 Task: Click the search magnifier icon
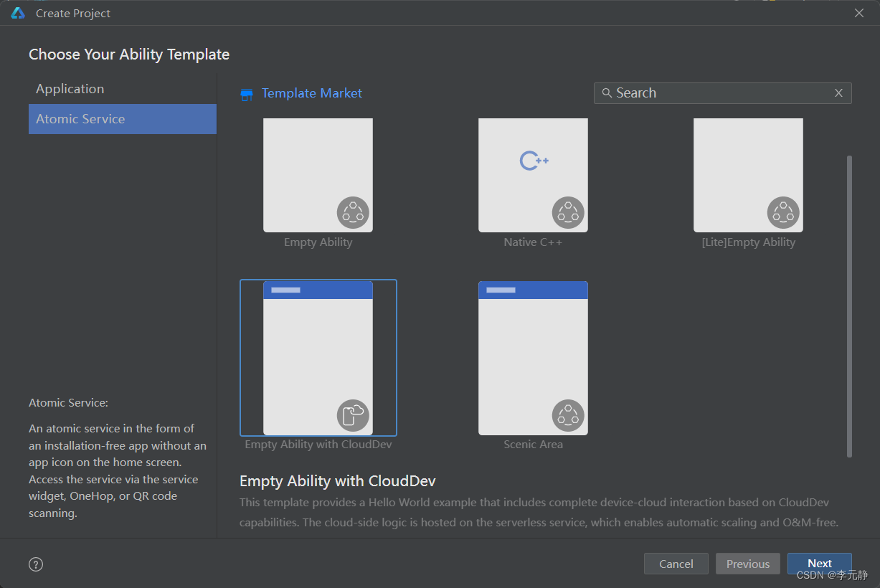point(607,93)
